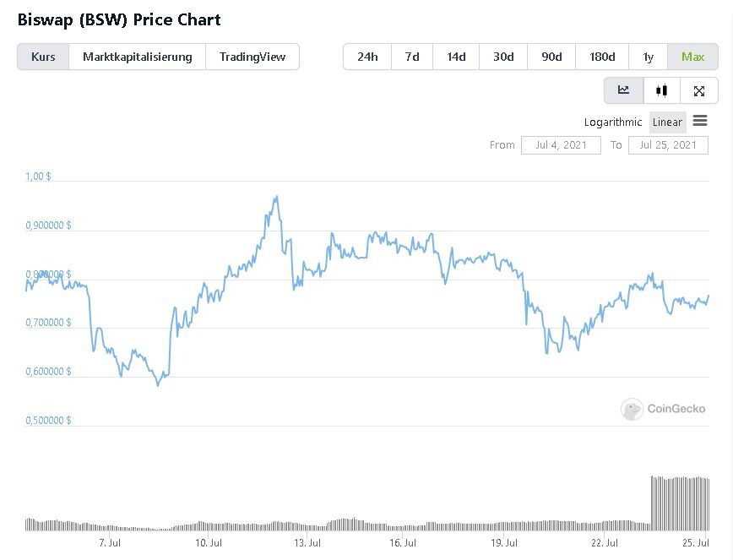Open chart hamburger context menu
The image size is (733, 560).
(700, 121)
